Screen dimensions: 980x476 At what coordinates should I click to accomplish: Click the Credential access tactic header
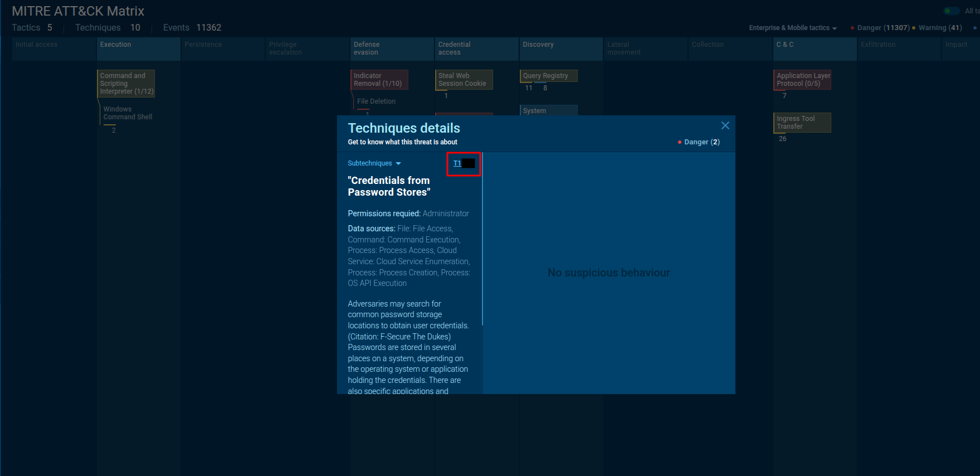pyautogui.click(x=476, y=49)
